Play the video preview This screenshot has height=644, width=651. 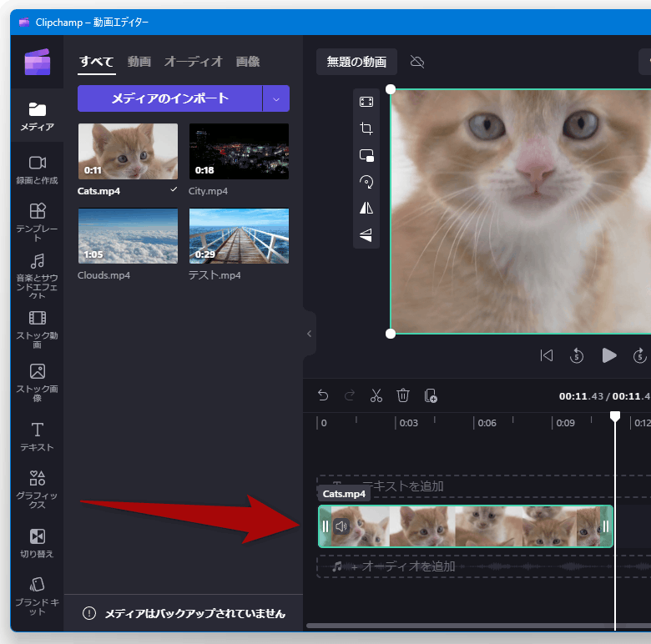pyautogui.click(x=608, y=355)
